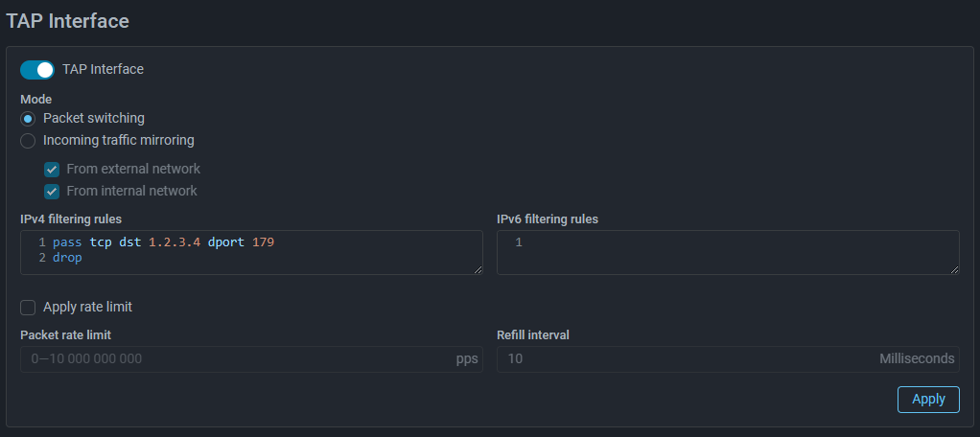Place cursor on the 'drop' rule line

coord(67,258)
